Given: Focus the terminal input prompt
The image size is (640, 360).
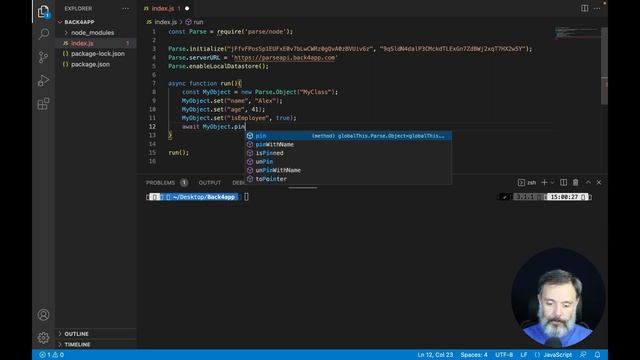Looking at the screenshot, I should pos(246,197).
